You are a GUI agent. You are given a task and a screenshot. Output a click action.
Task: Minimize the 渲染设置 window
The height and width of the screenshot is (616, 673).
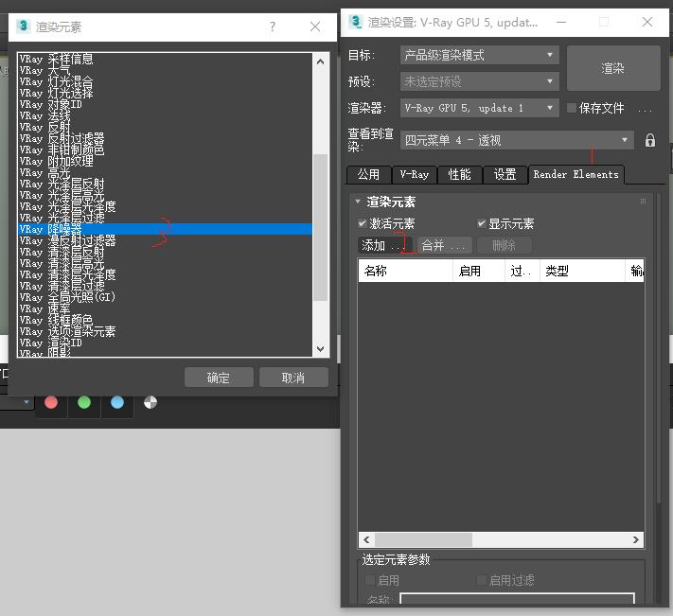pos(561,22)
